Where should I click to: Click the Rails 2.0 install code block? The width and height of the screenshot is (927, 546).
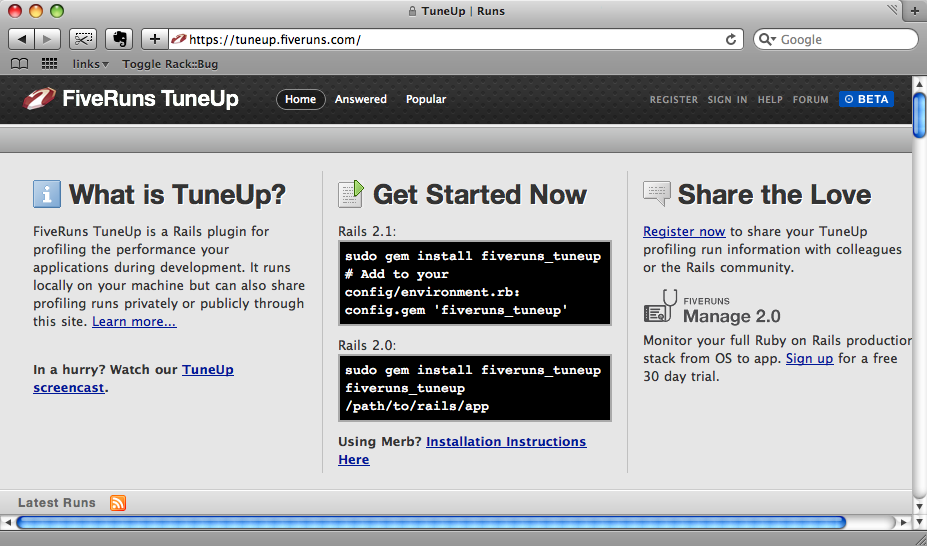pyautogui.click(x=475, y=388)
